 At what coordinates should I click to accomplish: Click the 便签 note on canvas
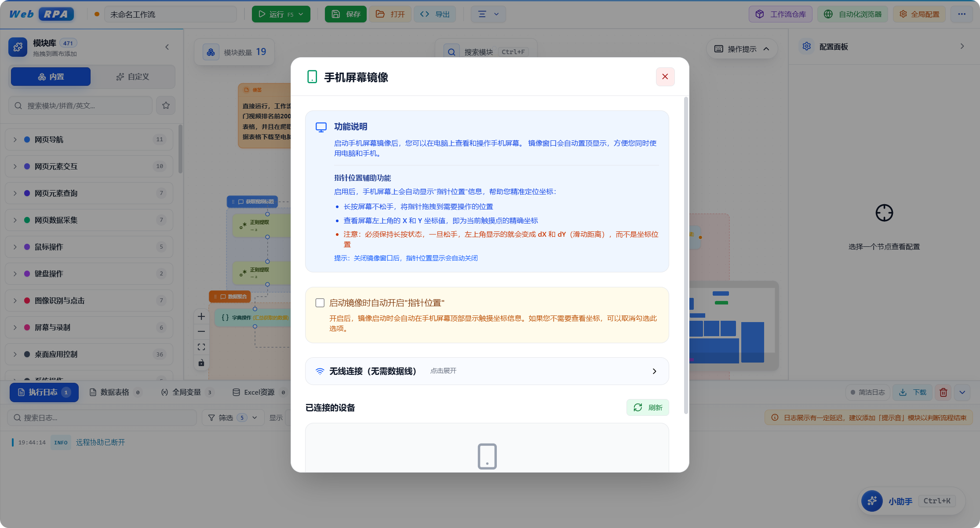point(264,115)
